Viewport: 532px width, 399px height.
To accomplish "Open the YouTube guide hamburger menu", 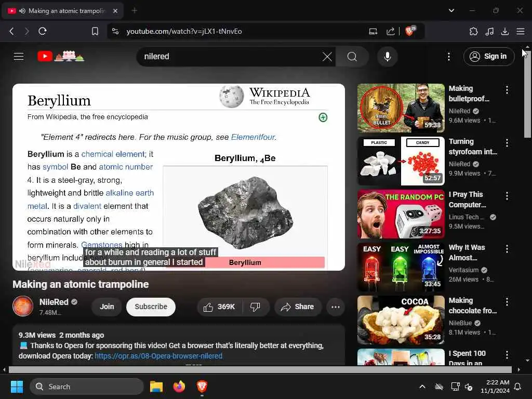I will [19, 56].
